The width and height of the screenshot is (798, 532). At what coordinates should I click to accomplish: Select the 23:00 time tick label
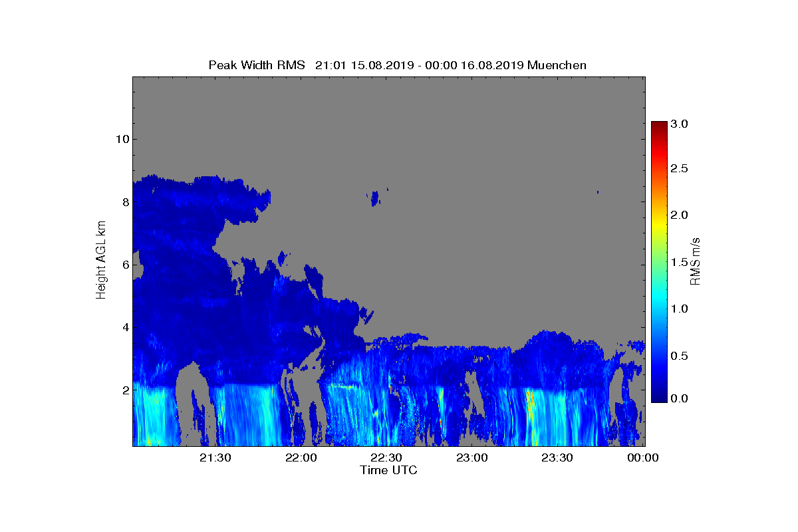point(473,458)
